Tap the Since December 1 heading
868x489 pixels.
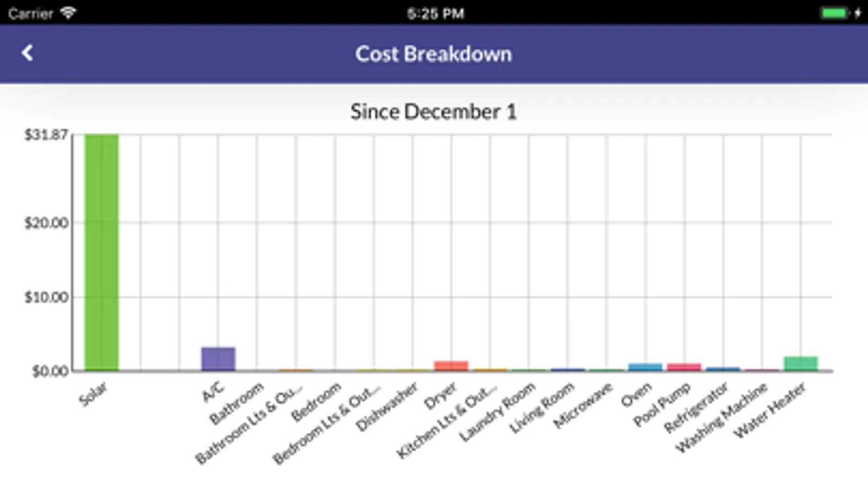coord(433,111)
